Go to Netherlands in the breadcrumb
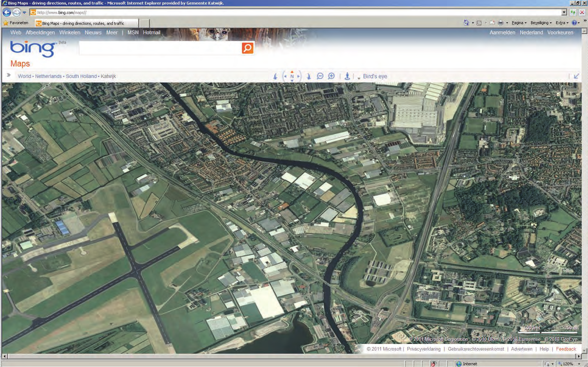 click(x=48, y=76)
